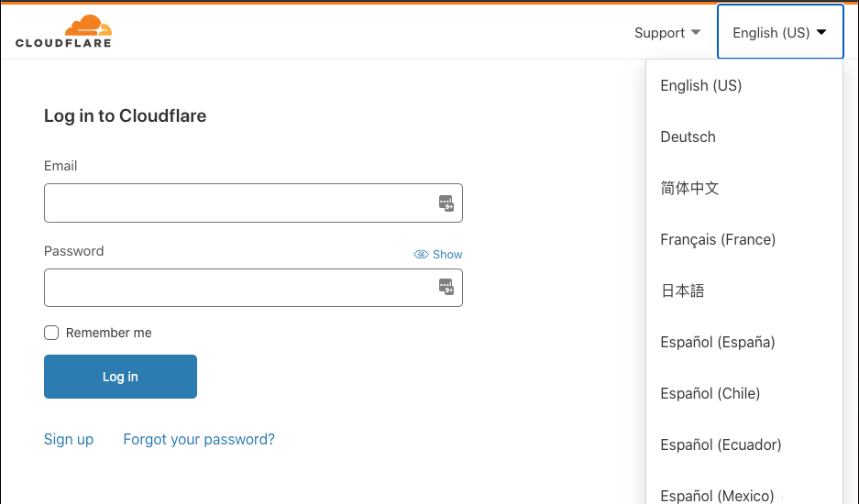Switch language to 日本語

[x=682, y=291]
